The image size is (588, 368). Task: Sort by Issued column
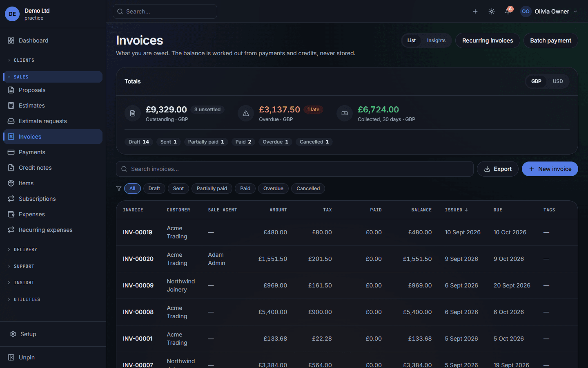coord(457,210)
